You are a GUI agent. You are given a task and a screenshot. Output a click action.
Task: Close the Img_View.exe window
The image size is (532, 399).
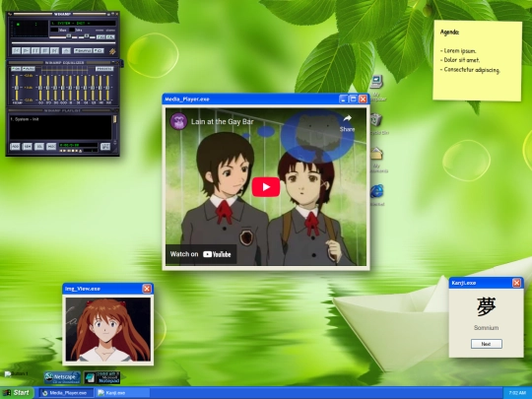(x=147, y=289)
